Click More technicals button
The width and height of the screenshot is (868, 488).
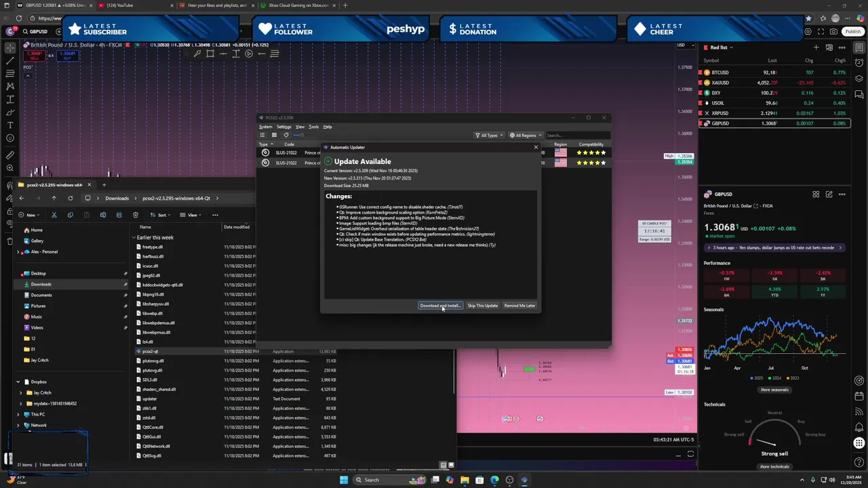point(774,466)
